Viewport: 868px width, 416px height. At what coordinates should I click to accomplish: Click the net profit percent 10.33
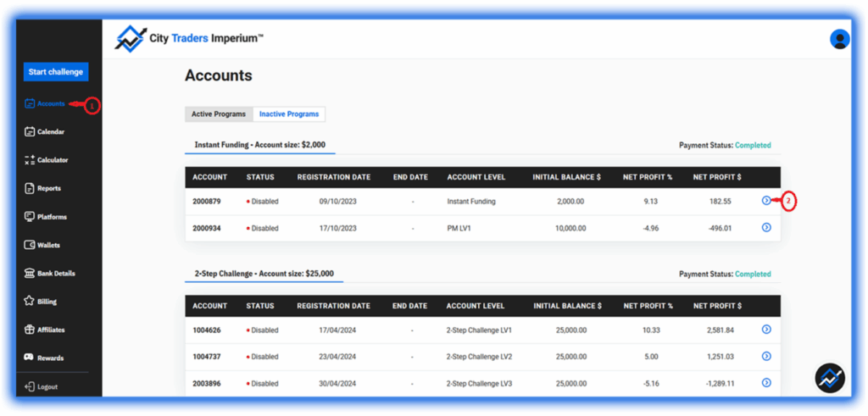651,330
